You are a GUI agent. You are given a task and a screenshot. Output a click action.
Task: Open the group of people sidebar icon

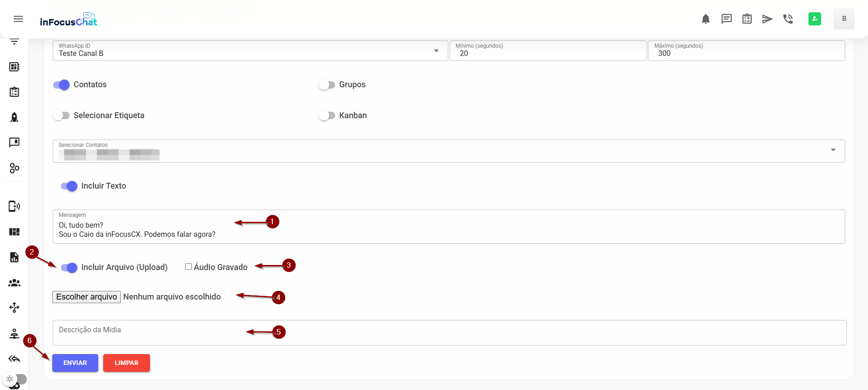[x=15, y=283]
